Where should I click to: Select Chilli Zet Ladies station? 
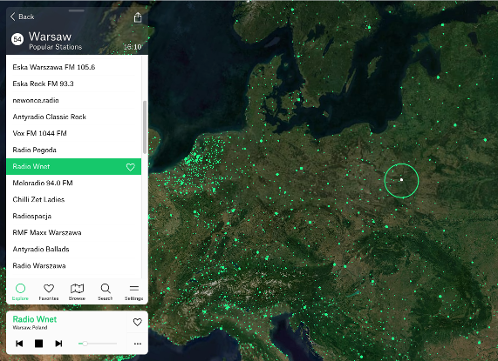(x=74, y=199)
